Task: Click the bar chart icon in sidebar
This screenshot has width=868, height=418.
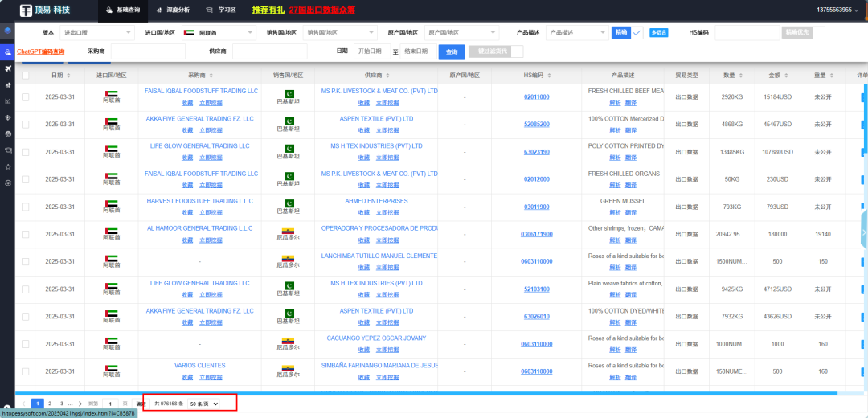Action: [x=8, y=101]
